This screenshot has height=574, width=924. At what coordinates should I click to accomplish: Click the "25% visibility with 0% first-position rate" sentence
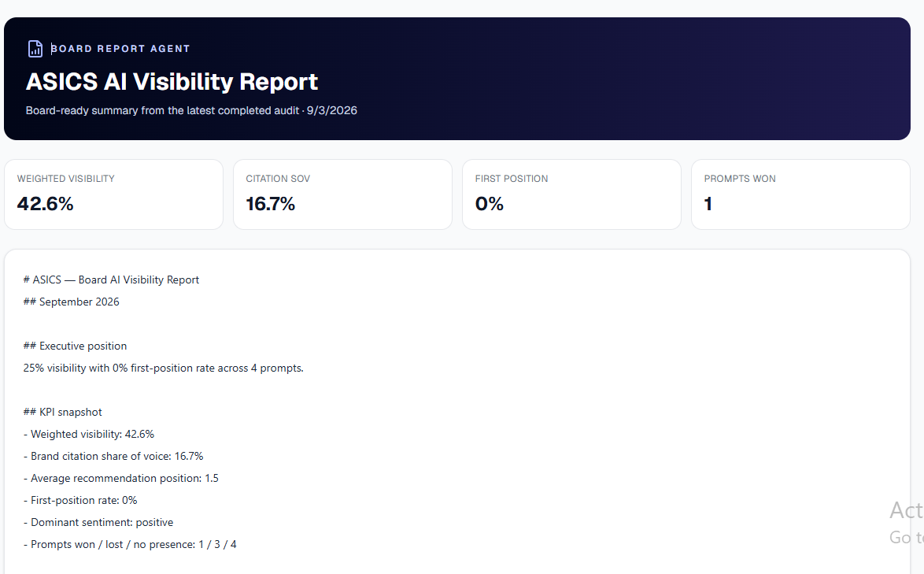coord(163,368)
